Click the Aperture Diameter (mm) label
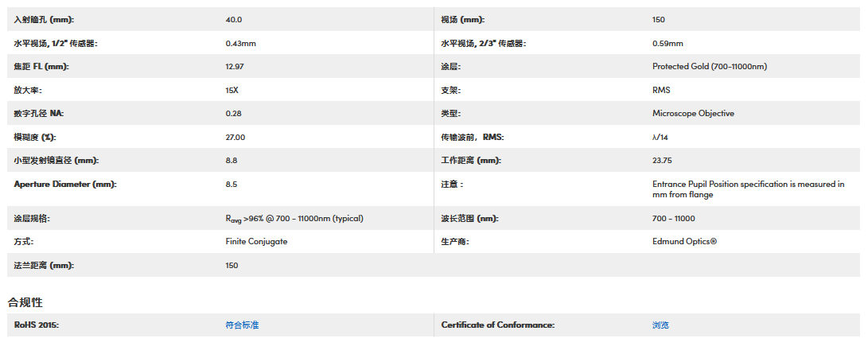 (65, 185)
